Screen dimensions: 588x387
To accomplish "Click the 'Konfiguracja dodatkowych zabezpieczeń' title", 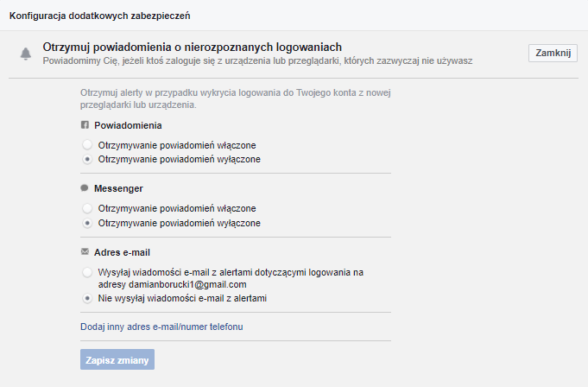I will click(100, 16).
